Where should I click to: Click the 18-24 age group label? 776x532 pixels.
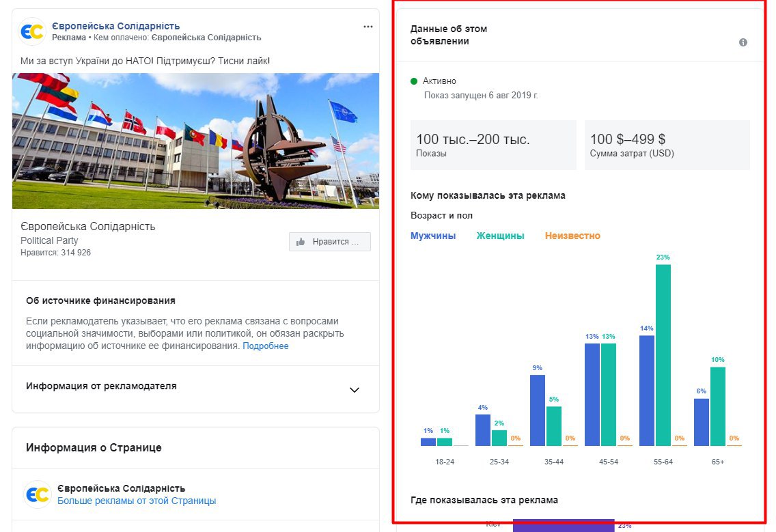pos(445,462)
